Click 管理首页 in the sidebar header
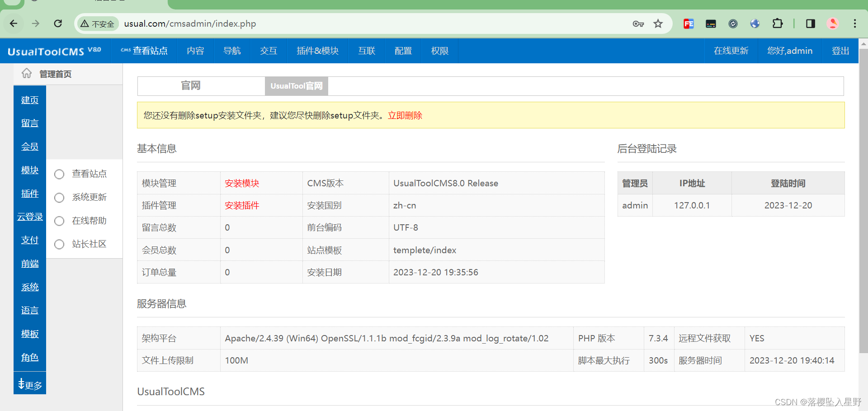Viewport: 868px width, 411px height. click(56, 74)
